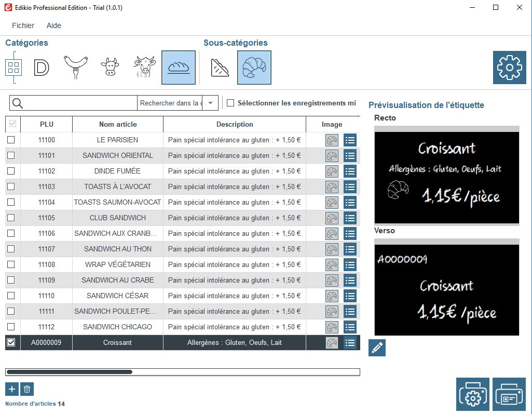Viewport: 532px width, 414px height.
Task: Click the pencil edit label icon
Action: click(x=377, y=348)
